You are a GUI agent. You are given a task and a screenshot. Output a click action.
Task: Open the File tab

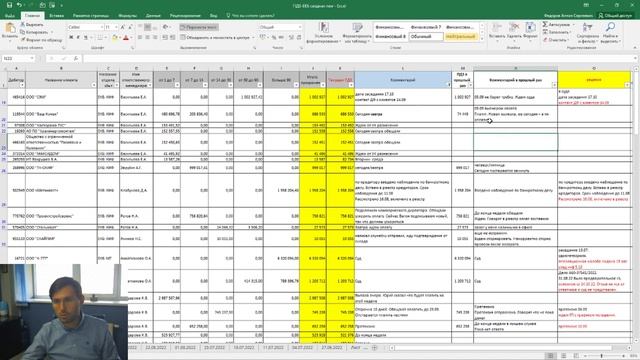pos(10,16)
